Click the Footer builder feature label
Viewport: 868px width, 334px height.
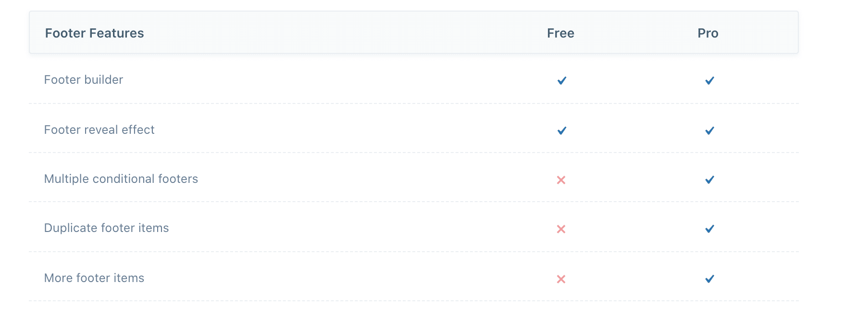point(84,80)
